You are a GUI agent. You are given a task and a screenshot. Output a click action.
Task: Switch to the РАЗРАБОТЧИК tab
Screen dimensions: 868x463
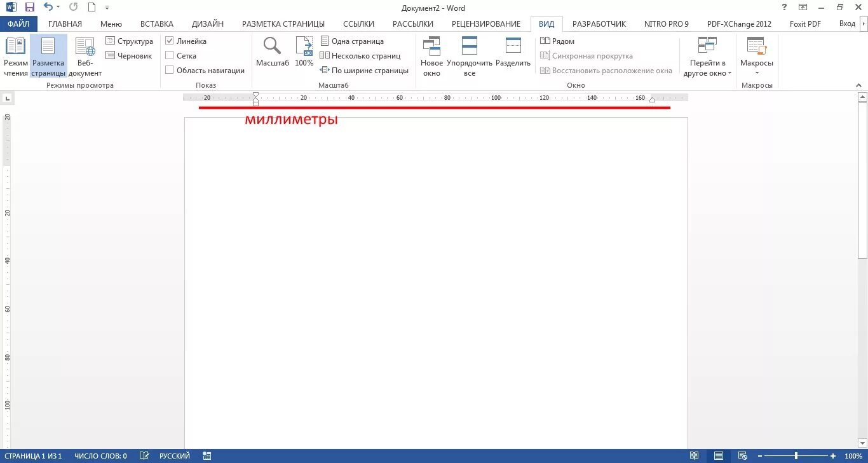point(599,24)
